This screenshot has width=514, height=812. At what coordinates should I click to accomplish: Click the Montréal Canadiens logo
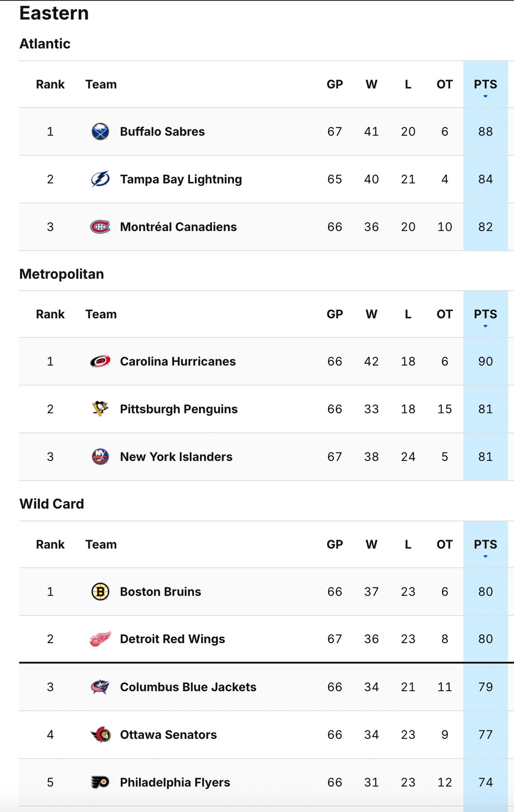tap(101, 227)
